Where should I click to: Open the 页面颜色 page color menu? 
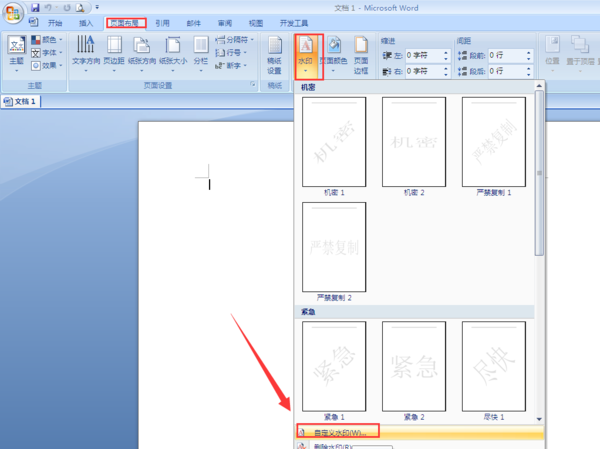(x=334, y=54)
